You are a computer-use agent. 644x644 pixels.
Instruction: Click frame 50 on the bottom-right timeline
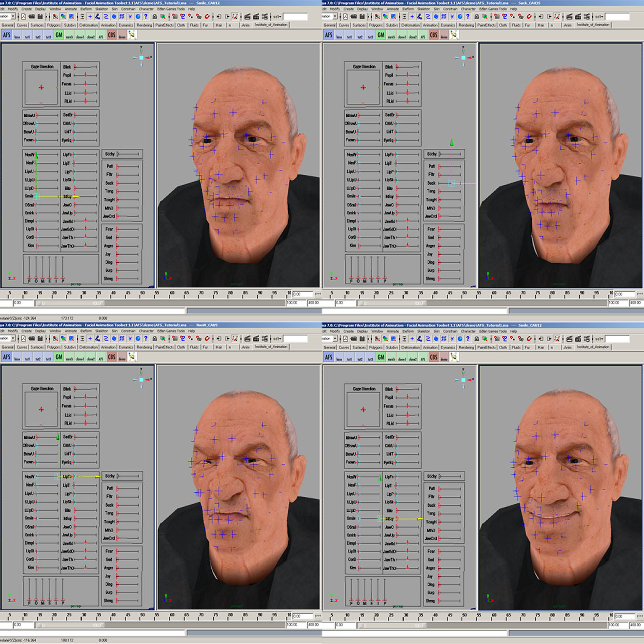click(464, 615)
